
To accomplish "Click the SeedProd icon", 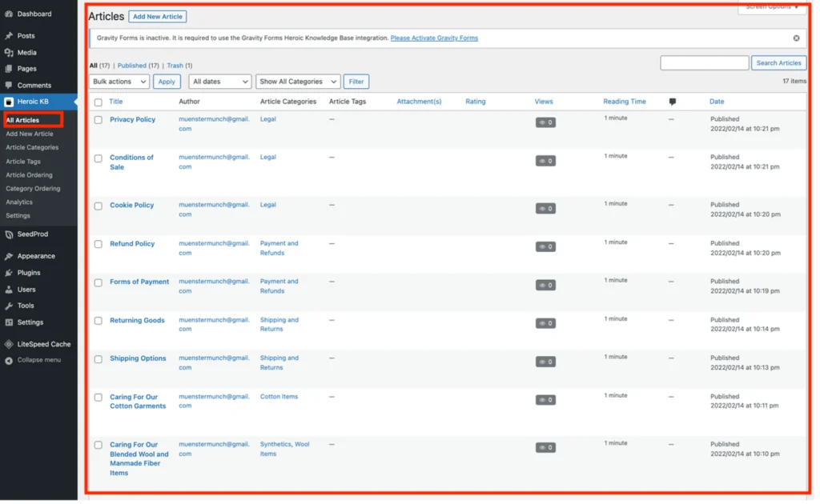I will pyautogui.click(x=9, y=235).
